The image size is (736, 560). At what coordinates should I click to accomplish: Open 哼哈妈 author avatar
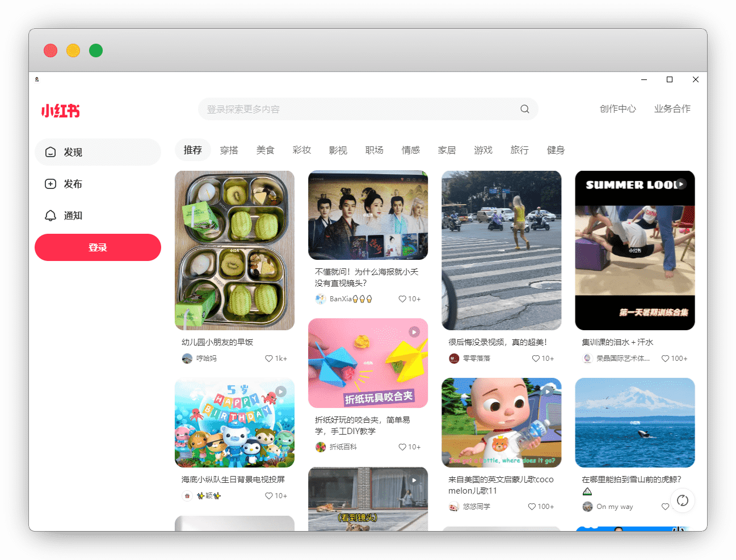pos(187,359)
